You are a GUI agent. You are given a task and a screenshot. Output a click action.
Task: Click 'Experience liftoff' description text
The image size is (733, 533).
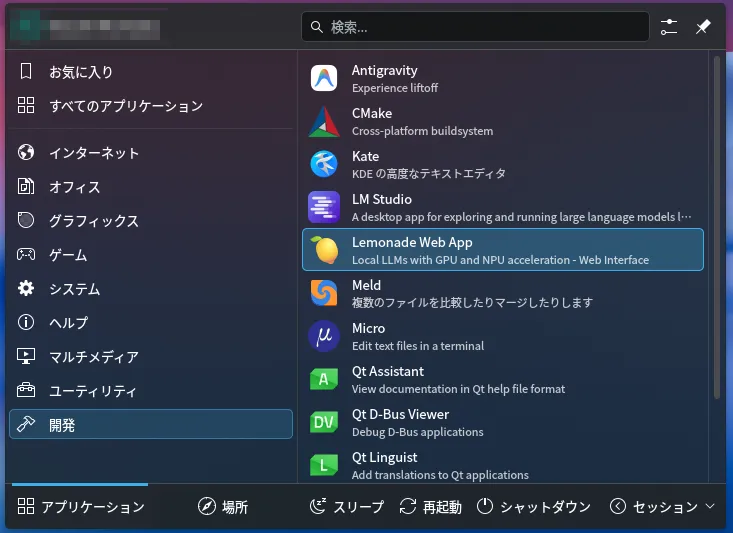[x=395, y=88]
